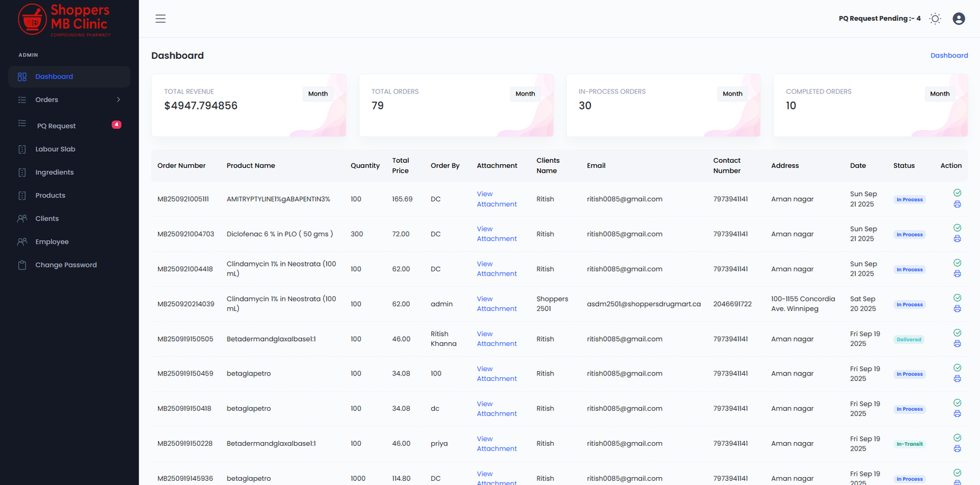Click the In-Transit status badge for MB250919150228
Viewport: 980px width, 485px height.
(909, 444)
